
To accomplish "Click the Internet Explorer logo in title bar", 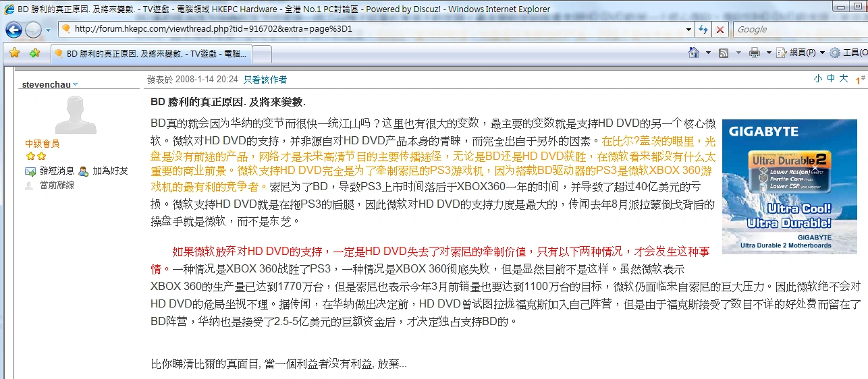I will tap(9, 9).
